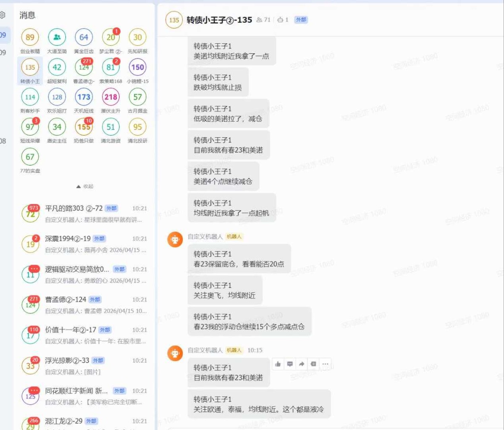Viewport: 504px width, 430px height.
Task: Select the 小锦鲤-15 pinned group
Action: 137,67
